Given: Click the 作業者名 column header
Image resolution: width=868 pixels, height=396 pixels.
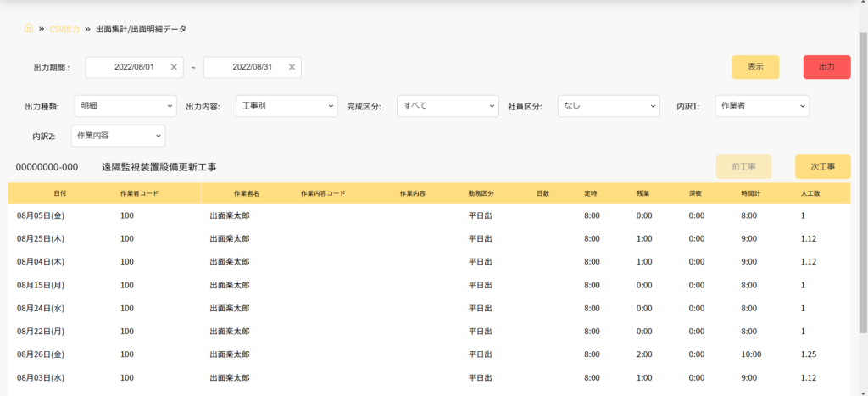Looking at the screenshot, I should (247, 194).
